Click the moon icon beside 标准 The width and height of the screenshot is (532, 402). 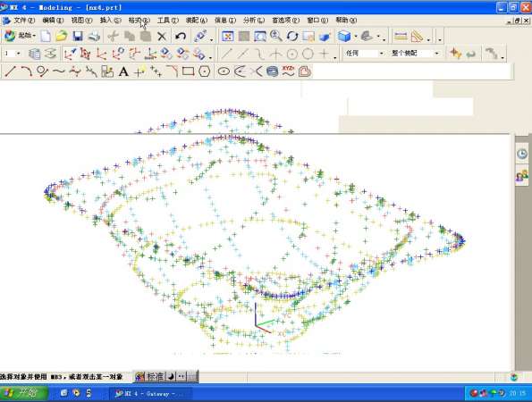pyautogui.click(x=172, y=376)
